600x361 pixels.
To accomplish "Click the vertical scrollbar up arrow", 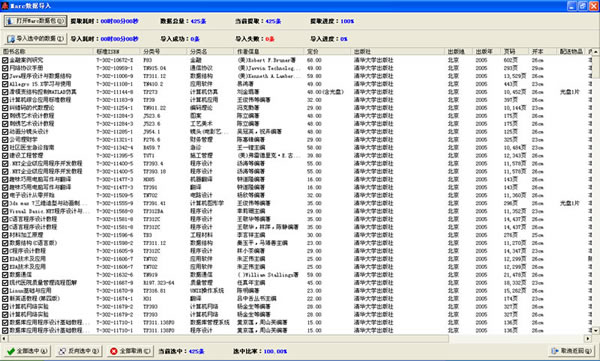I will click(x=596, y=52).
